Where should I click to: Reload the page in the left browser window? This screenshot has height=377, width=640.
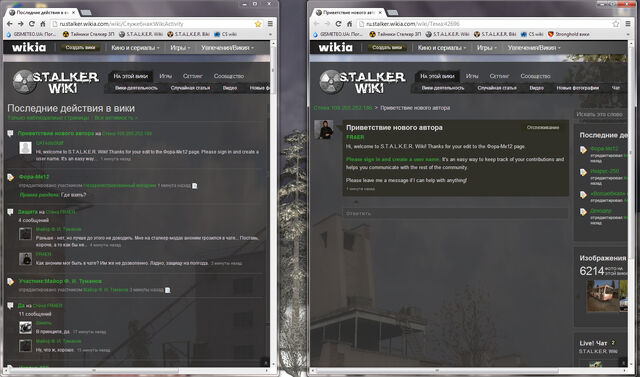[x=31, y=24]
